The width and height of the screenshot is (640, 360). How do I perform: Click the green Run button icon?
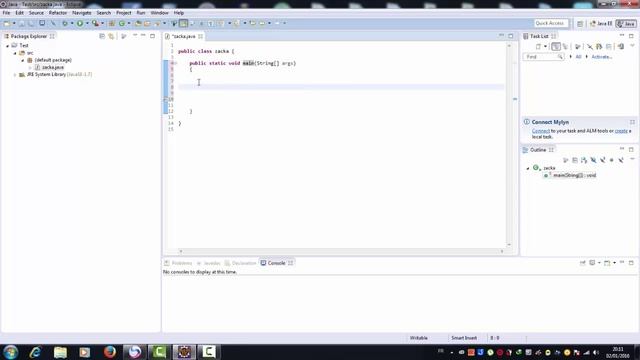(x=80, y=24)
